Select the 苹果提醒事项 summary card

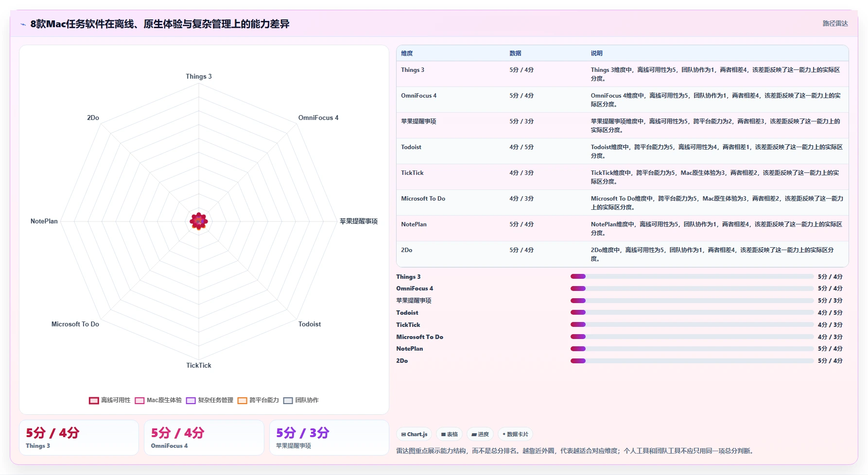click(x=329, y=438)
